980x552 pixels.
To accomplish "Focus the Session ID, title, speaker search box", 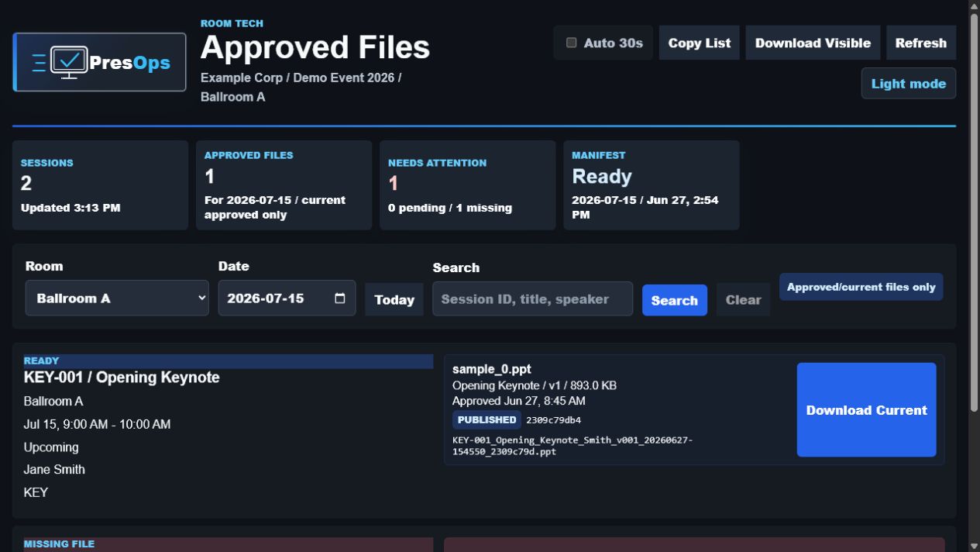I will 533,298.
